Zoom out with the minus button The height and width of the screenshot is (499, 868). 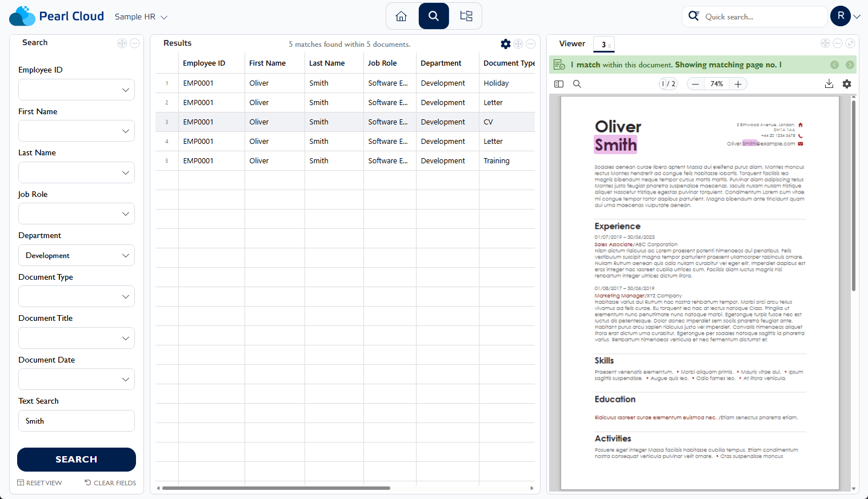[695, 84]
